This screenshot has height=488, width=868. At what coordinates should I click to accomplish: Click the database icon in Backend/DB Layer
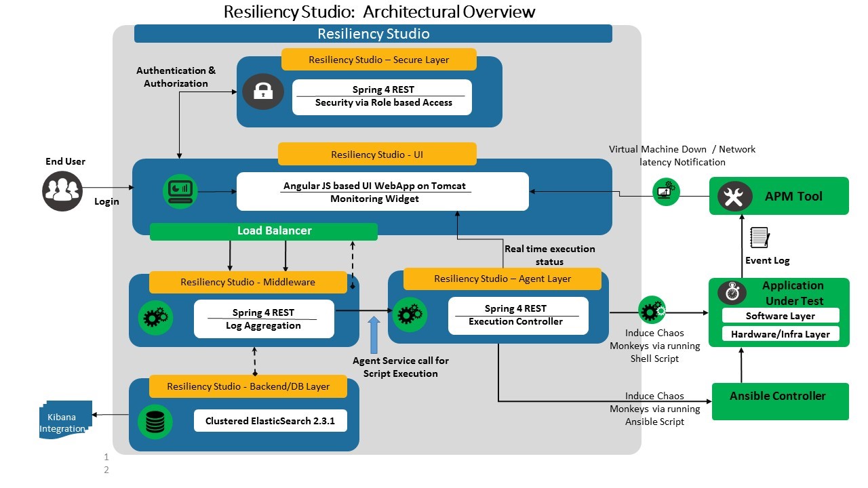pos(155,422)
